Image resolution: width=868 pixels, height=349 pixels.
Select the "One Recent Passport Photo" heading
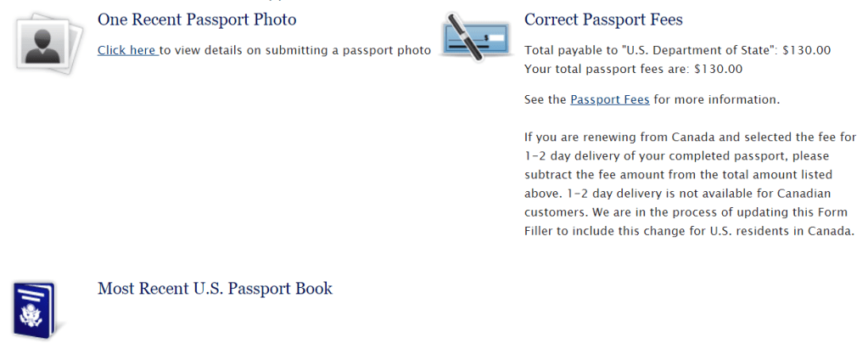pos(197,19)
